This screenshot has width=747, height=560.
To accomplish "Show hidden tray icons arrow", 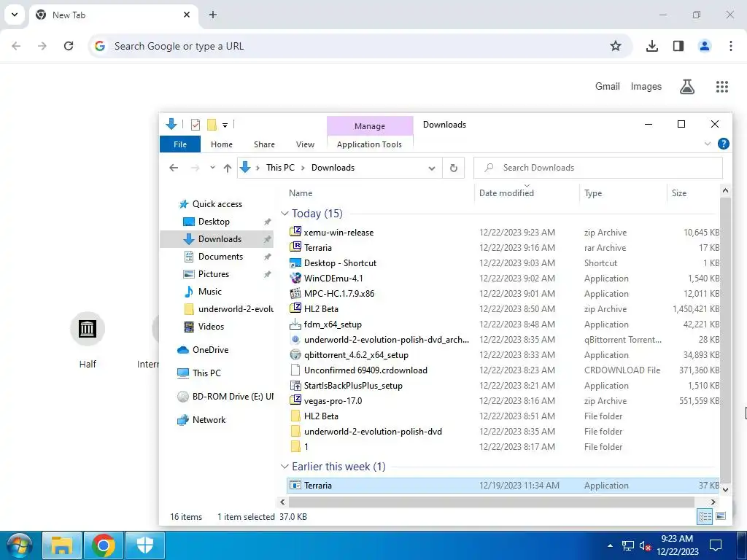I will click(611, 545).
